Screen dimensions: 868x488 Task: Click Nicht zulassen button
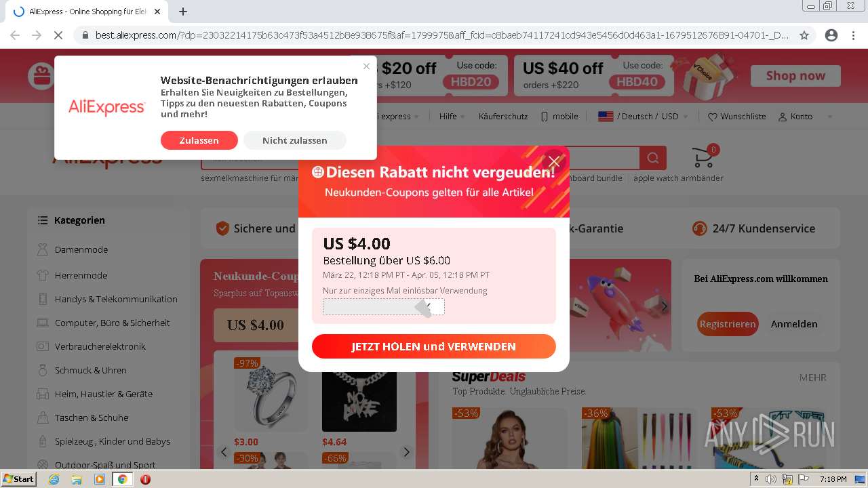pos(295,140)
